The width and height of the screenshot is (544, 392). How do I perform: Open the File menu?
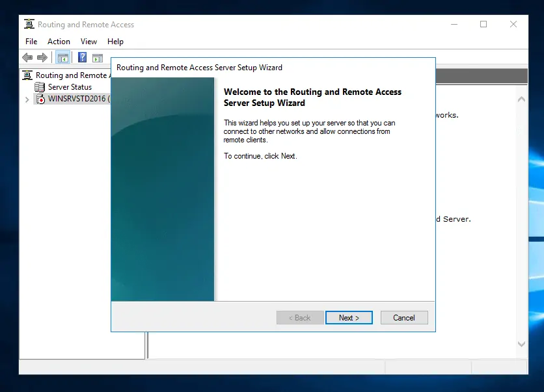tap(31, 42)
